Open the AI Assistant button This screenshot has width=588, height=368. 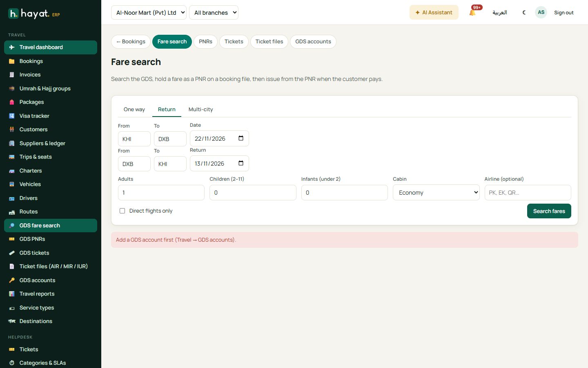(x=434, y=13)
